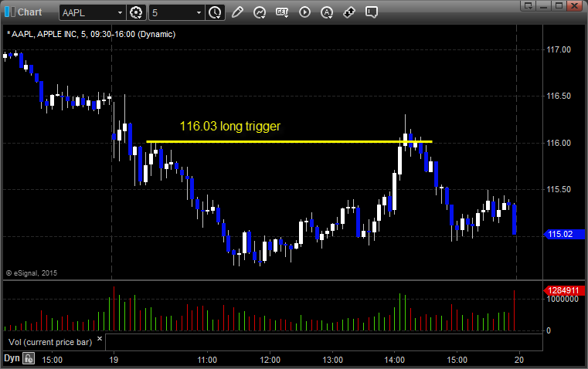The image size is (588, 369).
Task: Click the red 1284911 volume marker
Action: 564,290
